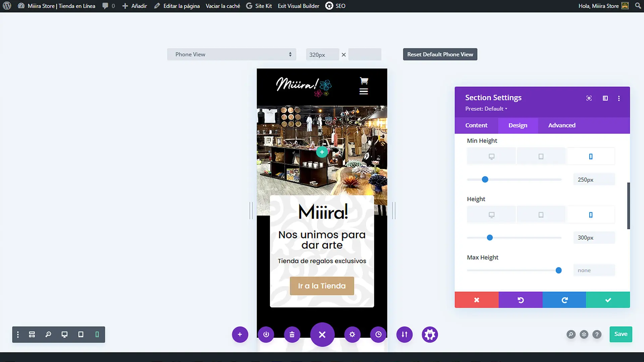
Task: Click the purple load from library plus
Action: [x=240, y=335]
